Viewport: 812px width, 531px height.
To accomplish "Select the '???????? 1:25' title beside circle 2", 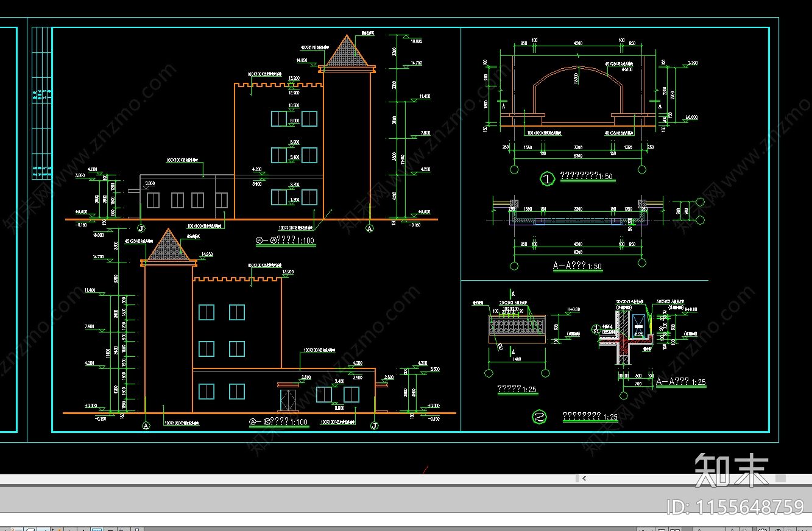I will pyautogui.click(x=590, y=417).
